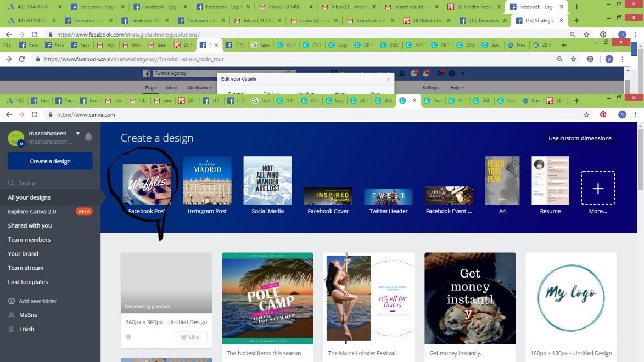Open Find templates link

[28, 282]
